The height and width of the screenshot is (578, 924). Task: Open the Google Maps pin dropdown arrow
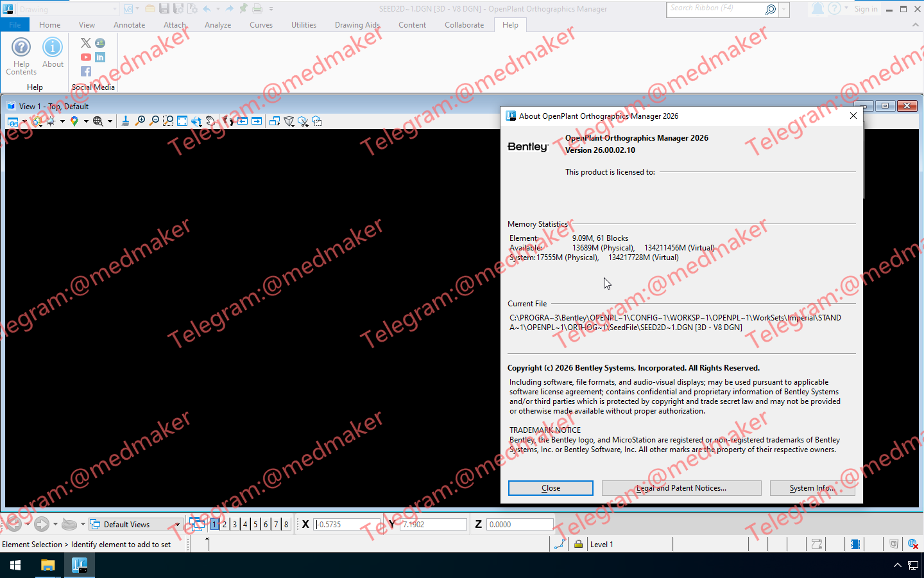[85, 121]
